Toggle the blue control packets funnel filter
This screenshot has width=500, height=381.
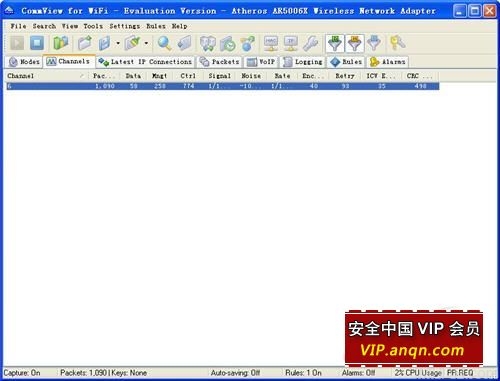[374, 43]
